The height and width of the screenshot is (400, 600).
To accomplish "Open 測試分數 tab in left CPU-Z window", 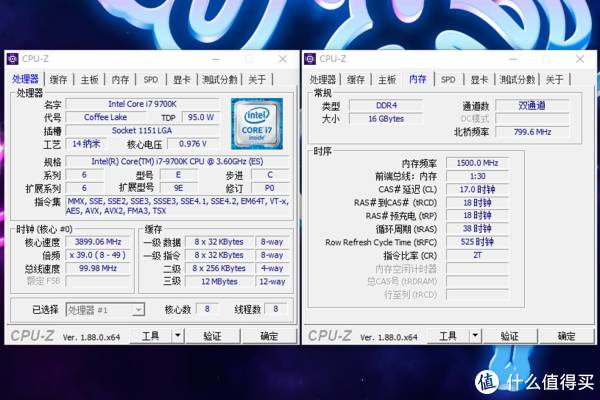I will click(x=220, y=80).
